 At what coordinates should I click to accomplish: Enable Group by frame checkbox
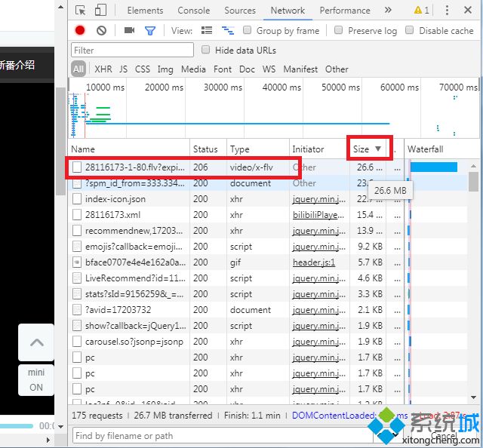(247, 30)
